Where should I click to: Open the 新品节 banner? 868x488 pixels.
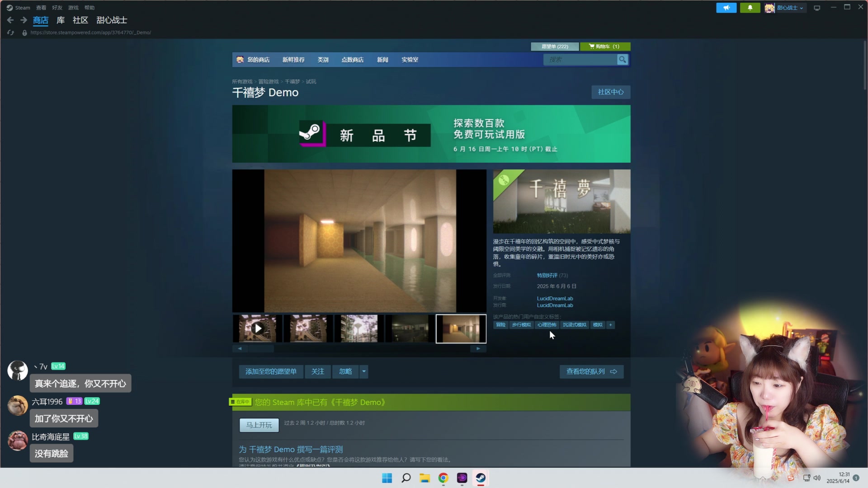431,134
